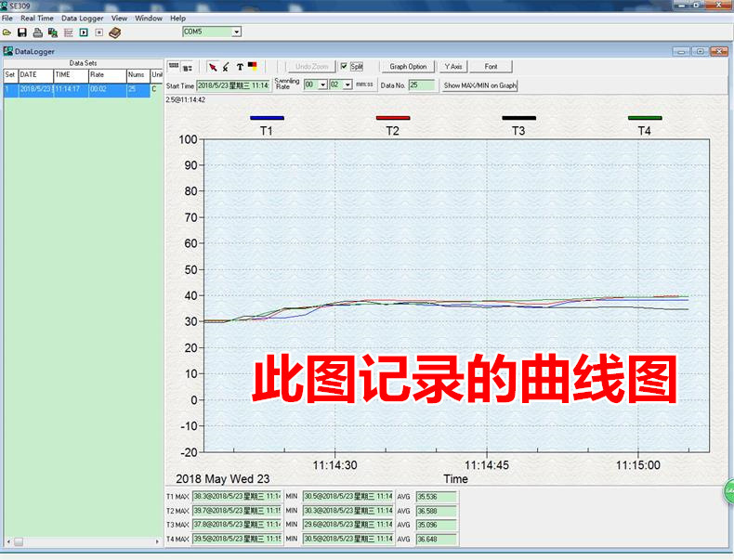Open the Real Time menu
Screen dimensions: 734x560
37,18
